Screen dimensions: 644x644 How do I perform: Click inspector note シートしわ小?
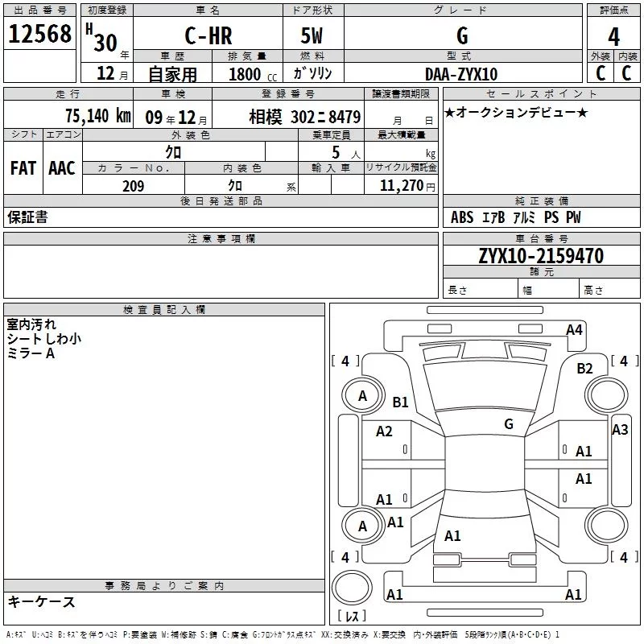44,339
